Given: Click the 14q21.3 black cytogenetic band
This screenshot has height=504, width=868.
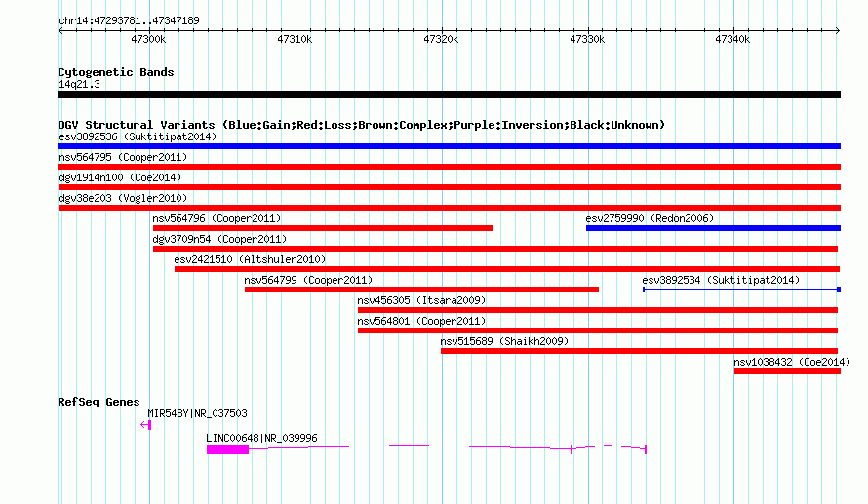Looking at the screenshot, I should click(x=449, y=95).
